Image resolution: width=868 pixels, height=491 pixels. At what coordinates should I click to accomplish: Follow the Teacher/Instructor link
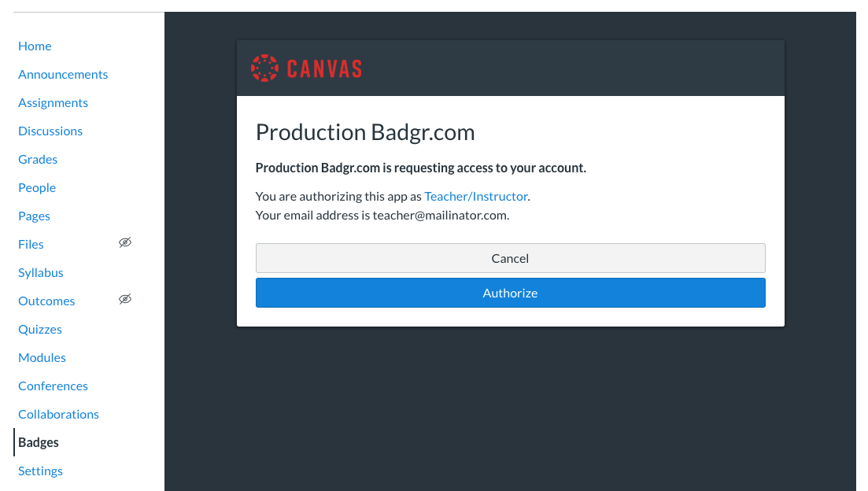[475, 196]
